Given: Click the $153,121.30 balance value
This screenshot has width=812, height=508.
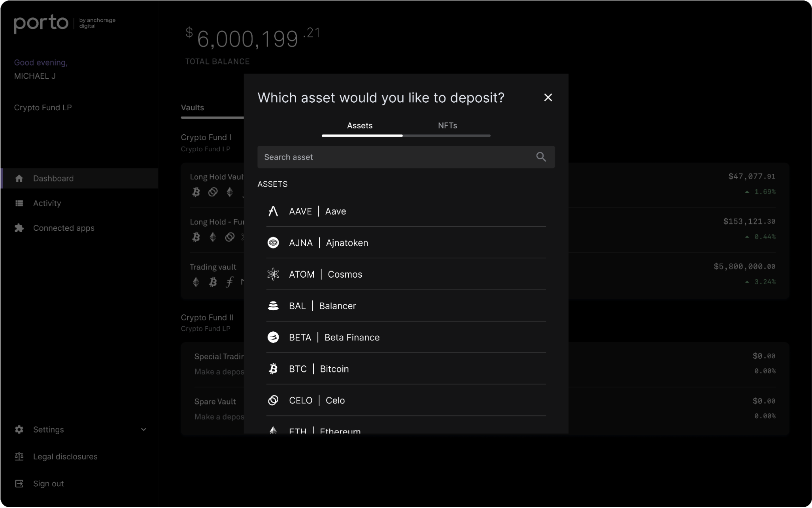Looking at the screenshot, I should click(749, 222).
